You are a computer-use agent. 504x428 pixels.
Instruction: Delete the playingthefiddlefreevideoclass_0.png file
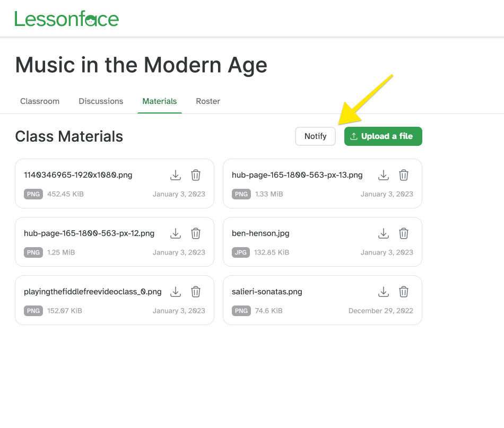pos(195,291)
